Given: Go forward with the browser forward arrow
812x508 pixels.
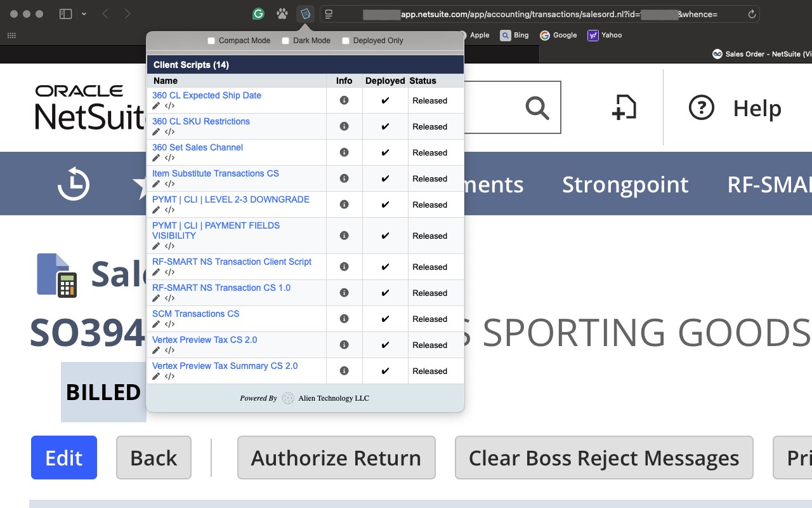Looking at the screenshot, I should point(128,13).
